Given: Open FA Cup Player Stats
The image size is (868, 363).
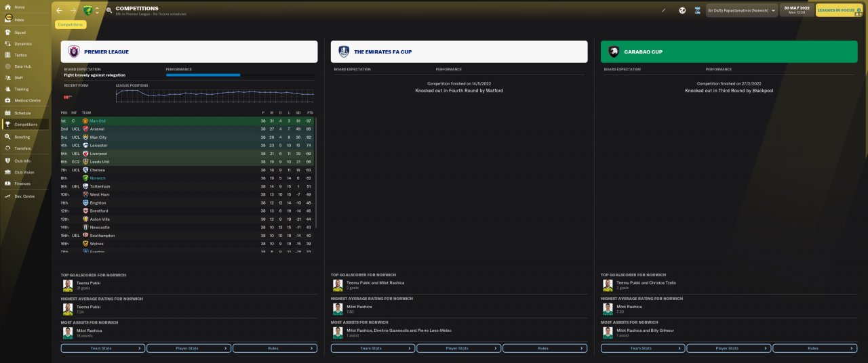Looking at the screenshot, I should tap(458, 348).
